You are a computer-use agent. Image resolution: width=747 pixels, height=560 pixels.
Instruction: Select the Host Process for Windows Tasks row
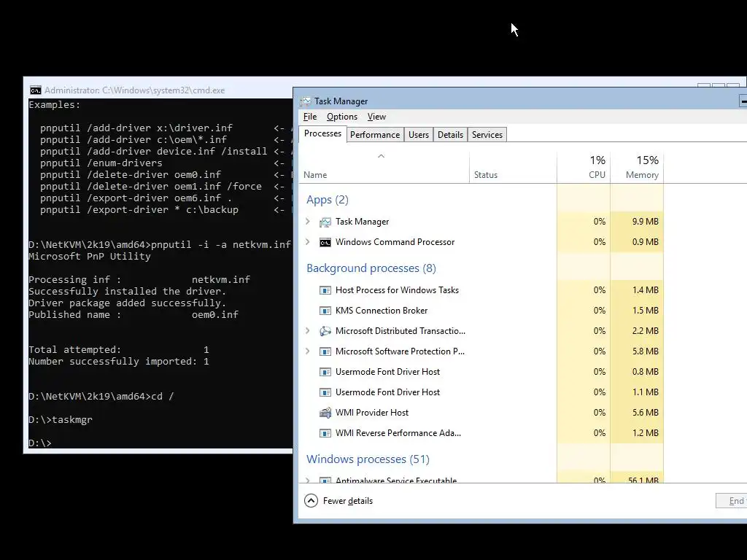point(481,290)
